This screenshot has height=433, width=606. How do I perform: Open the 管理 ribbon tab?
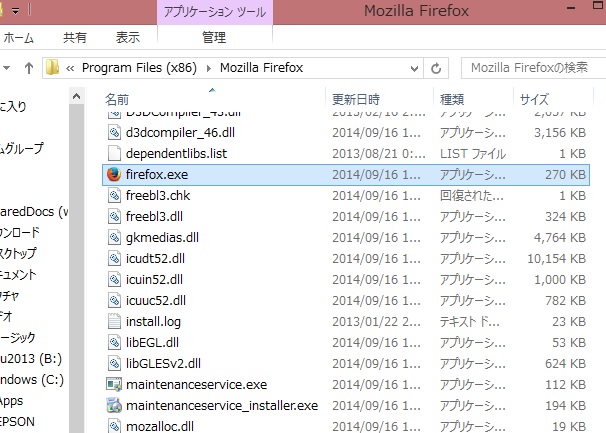214,38
